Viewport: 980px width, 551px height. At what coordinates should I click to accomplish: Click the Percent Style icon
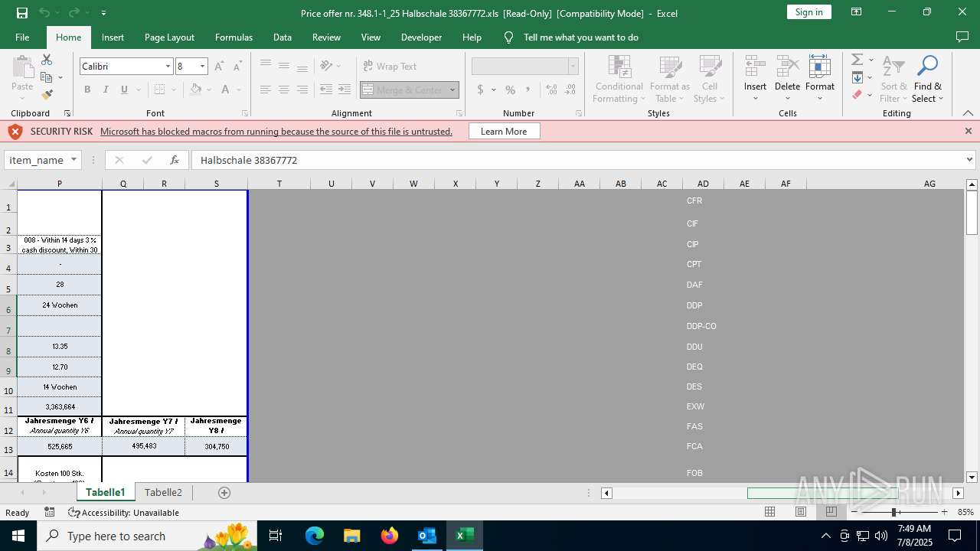click(x=510, y=90)
